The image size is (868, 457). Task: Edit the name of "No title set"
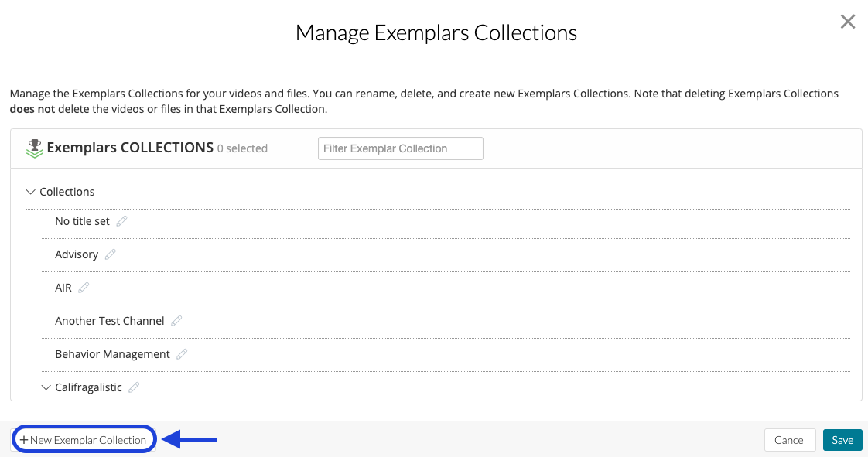click(122, 220)
